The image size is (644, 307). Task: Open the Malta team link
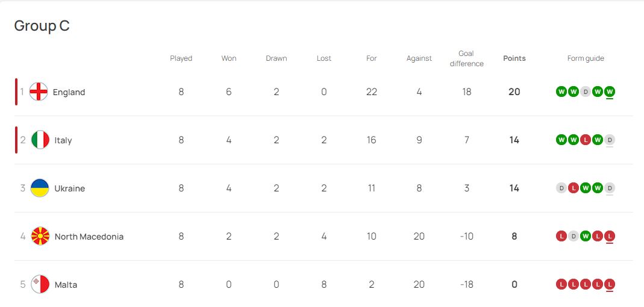click(x=66, y=284)
